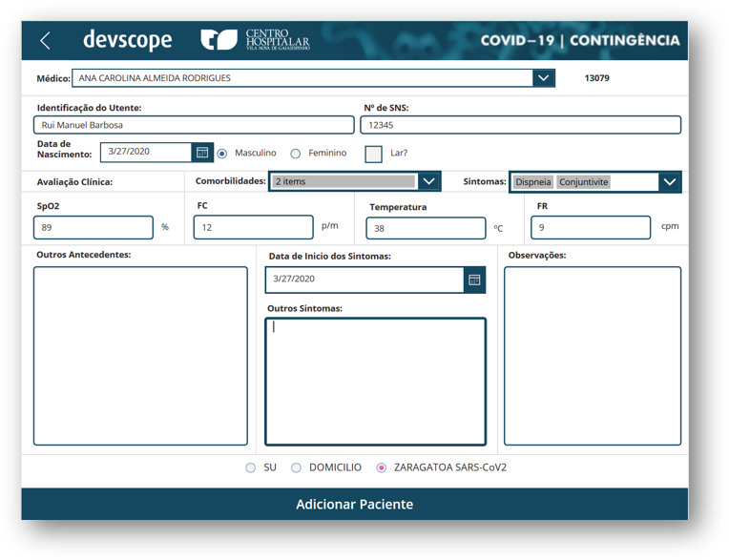This screenshot has height=560, width=729.
Task: Click the Temperatura value field
Action: (x=426, y=228)
